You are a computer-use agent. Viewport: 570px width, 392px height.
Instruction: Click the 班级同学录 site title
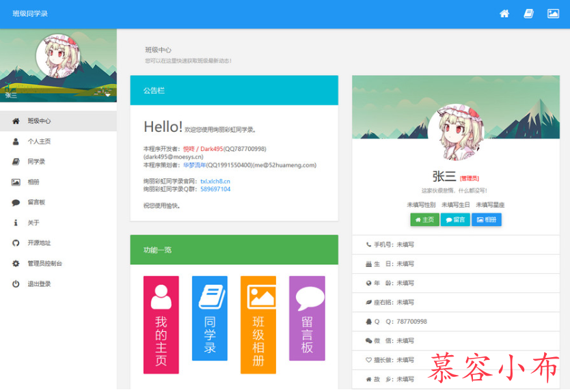point(30,14)
